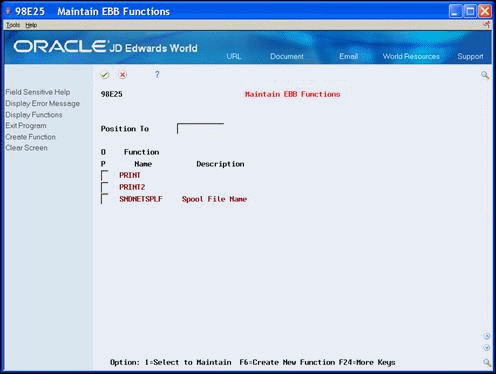Click the PRINT function name
The width and height of the screenshot is (496, 374).
click(130, 175)
